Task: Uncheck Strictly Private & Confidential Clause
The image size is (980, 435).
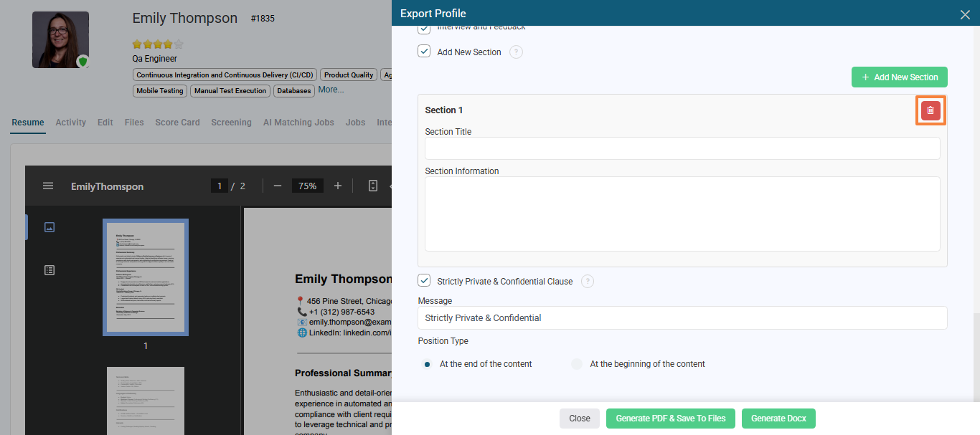Action: (x=424, y=281)
